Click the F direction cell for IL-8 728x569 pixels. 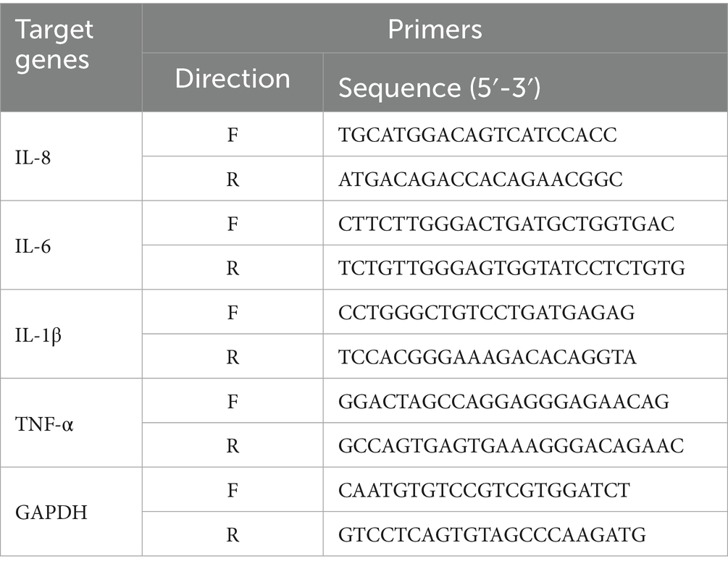[232, 135]
